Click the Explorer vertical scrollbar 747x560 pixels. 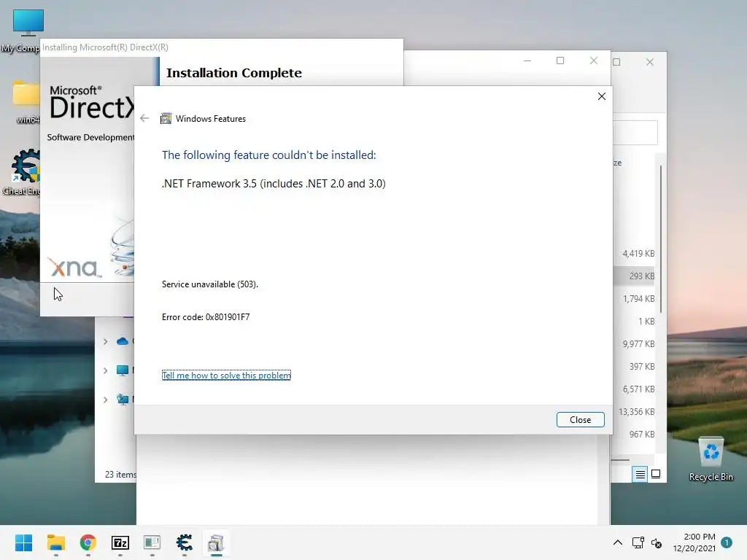point(661,239)
